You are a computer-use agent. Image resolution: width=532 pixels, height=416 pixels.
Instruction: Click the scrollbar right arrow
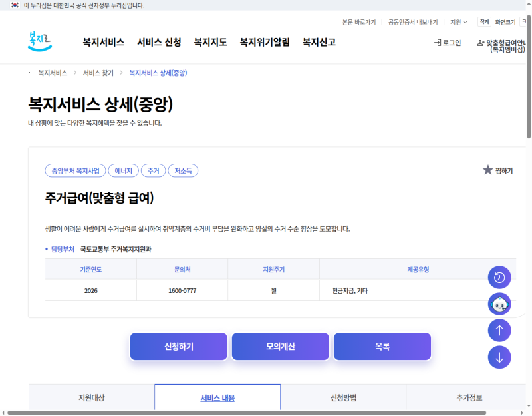pos(523,413)
